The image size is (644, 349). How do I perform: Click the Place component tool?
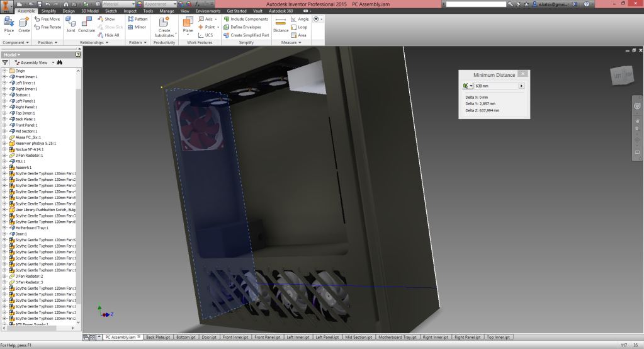[x=9, y=25]
